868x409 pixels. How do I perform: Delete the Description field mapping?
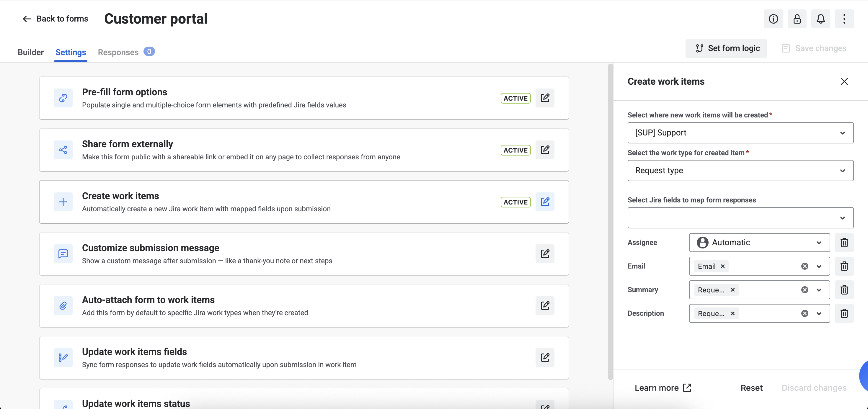tap(844, 313)
